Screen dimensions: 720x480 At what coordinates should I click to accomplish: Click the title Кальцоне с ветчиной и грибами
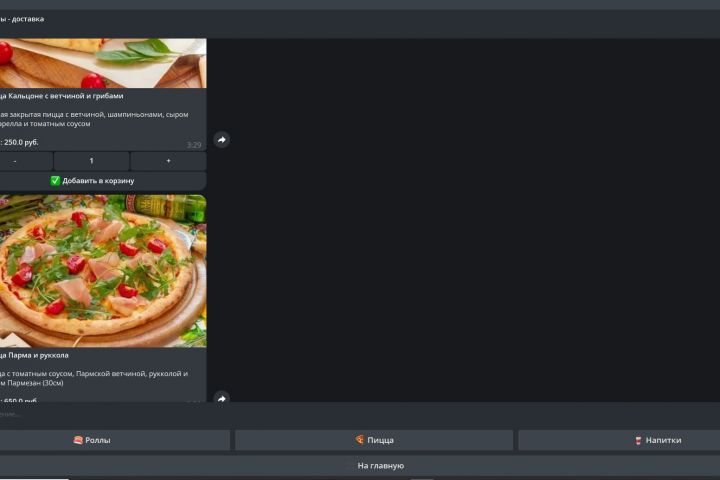[66, 96]
